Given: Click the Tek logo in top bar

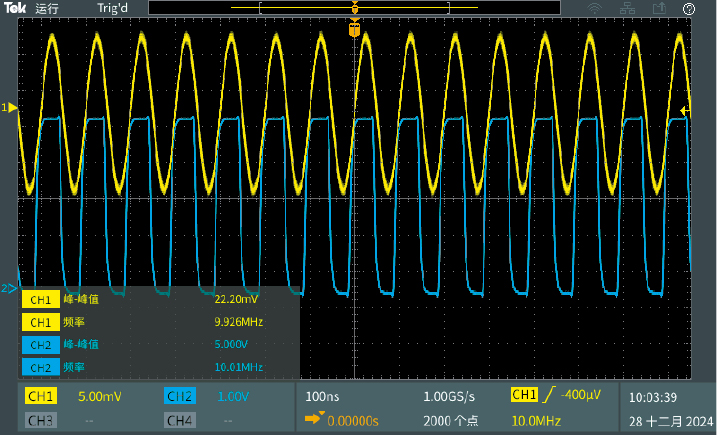Looking at the screenshot, I should point(16,8).
